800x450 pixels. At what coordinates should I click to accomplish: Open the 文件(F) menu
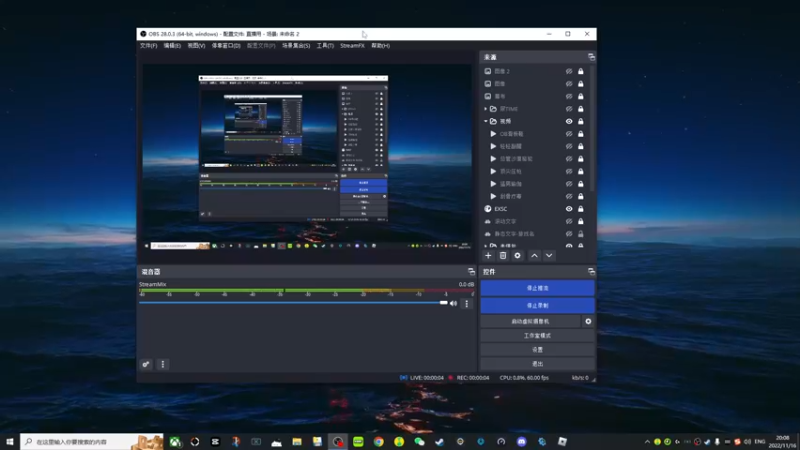click(148, 45)
